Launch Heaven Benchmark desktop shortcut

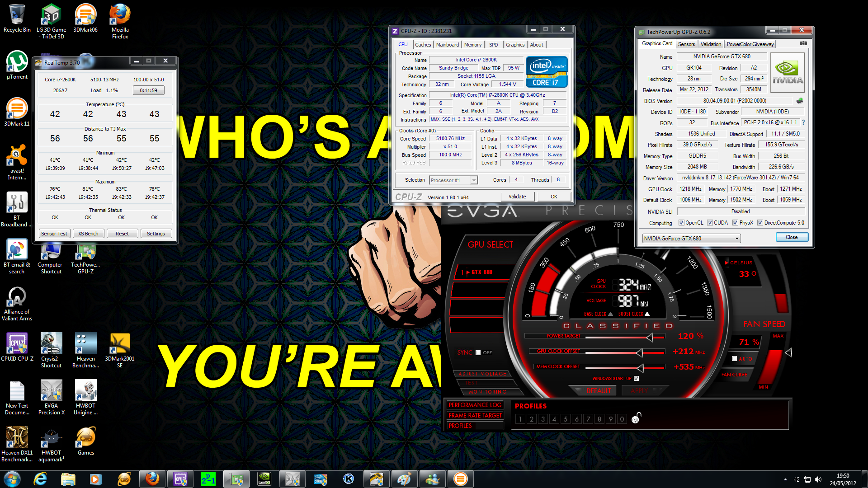click(x=85, y=350)
